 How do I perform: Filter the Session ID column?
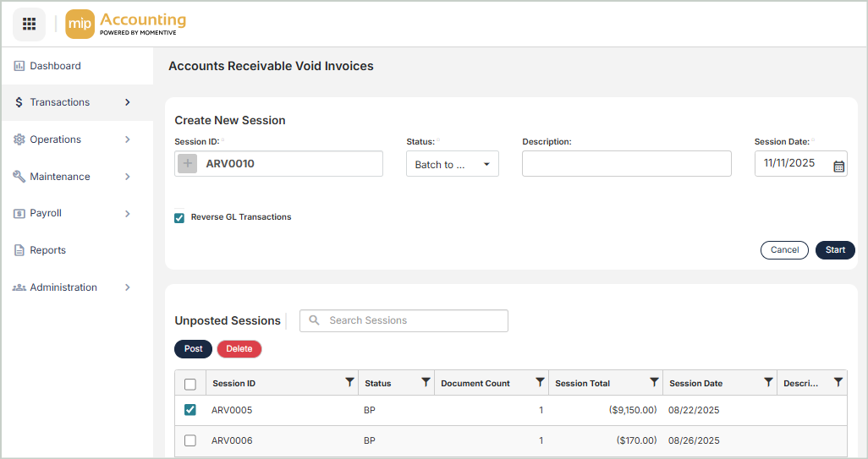click(349, 383)
